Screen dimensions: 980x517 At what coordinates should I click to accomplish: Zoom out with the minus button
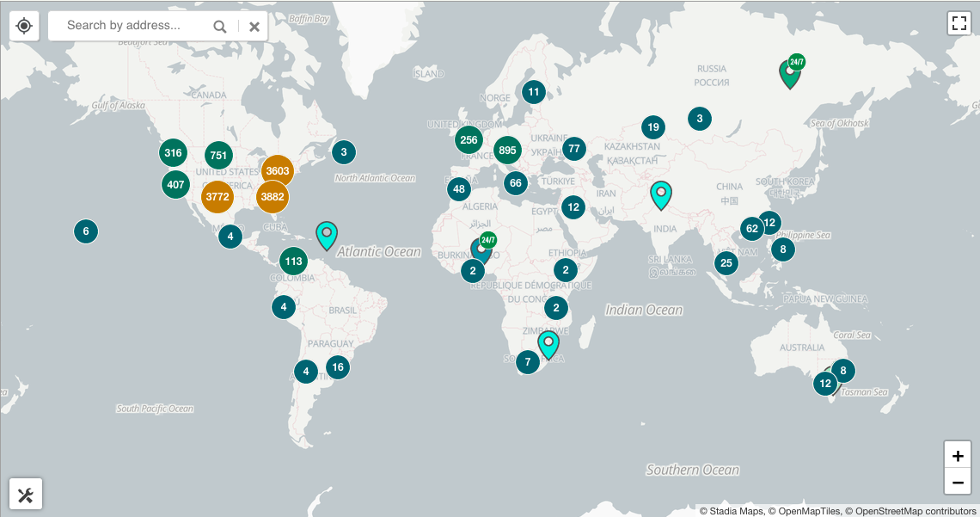point(958,482)
